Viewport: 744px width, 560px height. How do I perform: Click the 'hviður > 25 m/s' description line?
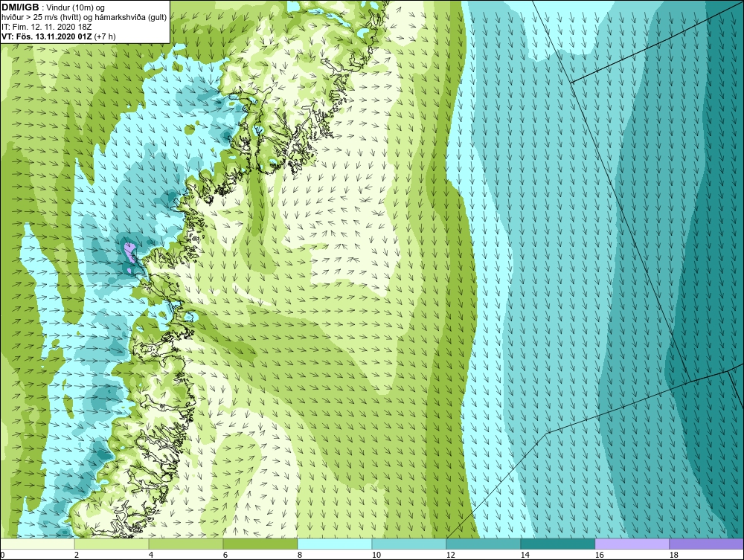click(84, 18)
